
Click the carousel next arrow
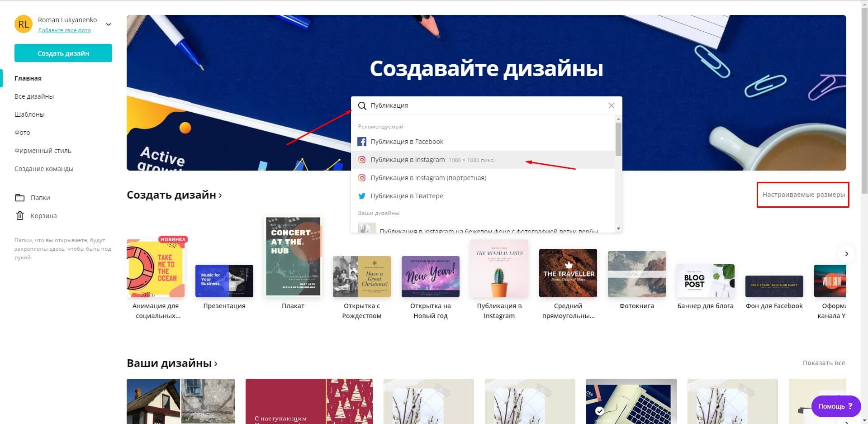(x=846, y=254)
